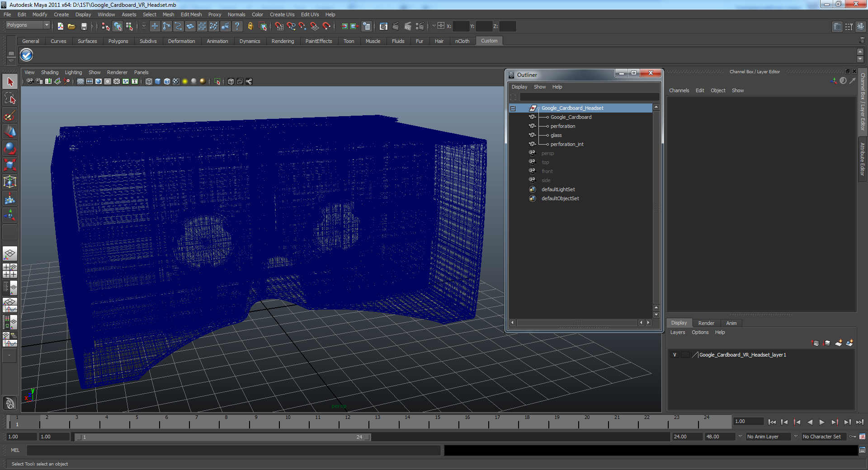Viewport: 868px width, 470px height.
Task: Open the Edit Mesh menu
Action: tap(191, 14)
